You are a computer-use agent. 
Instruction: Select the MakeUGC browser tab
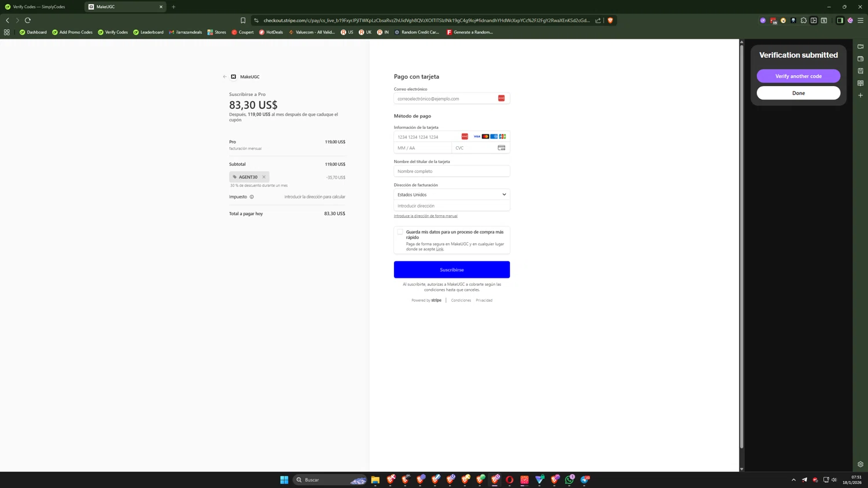124,7
